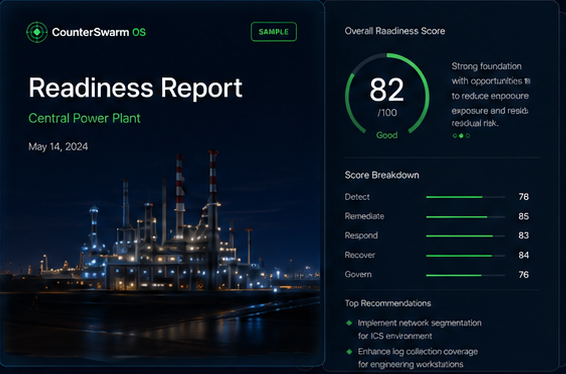Click the CounterSwarm OS radar logo icon
566x374 pixels.
(x=37, y=32)
